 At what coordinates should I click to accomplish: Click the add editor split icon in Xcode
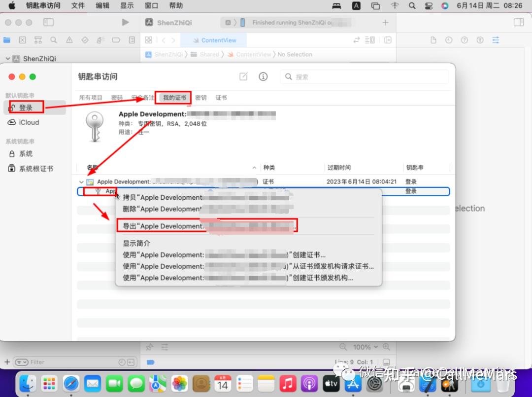(388, 40)
